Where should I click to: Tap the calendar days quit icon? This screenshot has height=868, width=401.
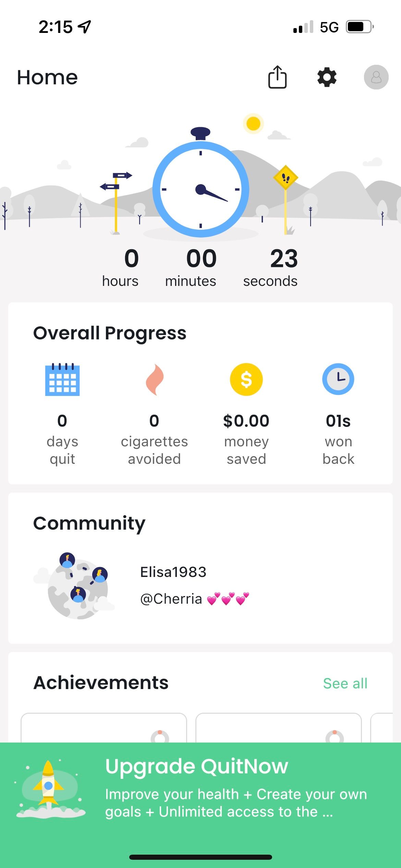click(x=62, y=379)
